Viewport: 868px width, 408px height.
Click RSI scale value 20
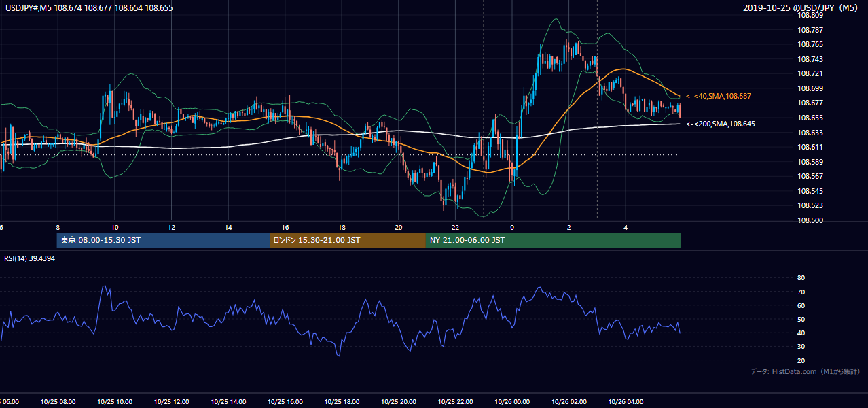click(x=801, y=360)
